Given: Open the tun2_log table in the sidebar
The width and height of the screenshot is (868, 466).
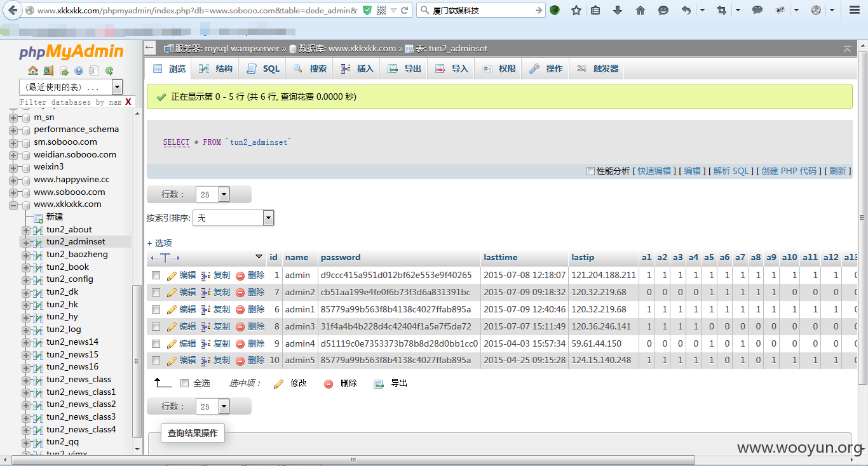Looking at the screenshot, I should coord(64,330).
